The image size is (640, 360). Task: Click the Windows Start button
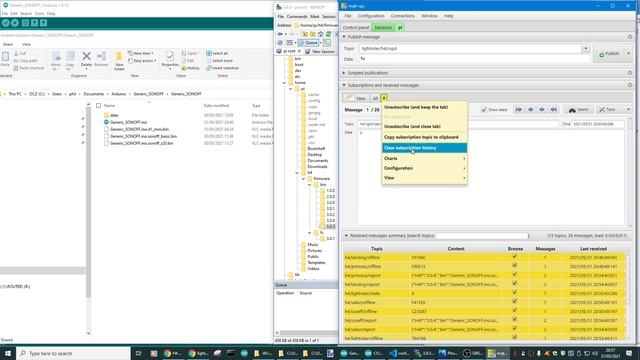8,353
